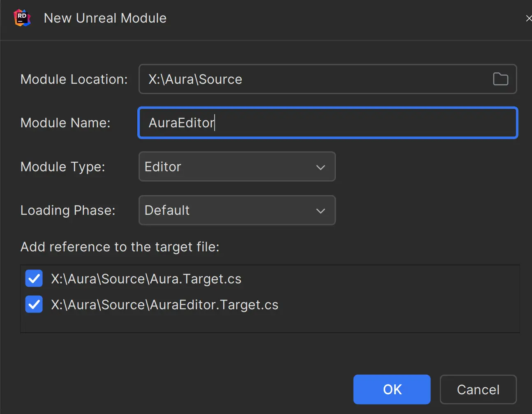Click the chevron arrow beside Default
The width and height of the screenshot is (532, 414).
point(321,211)
